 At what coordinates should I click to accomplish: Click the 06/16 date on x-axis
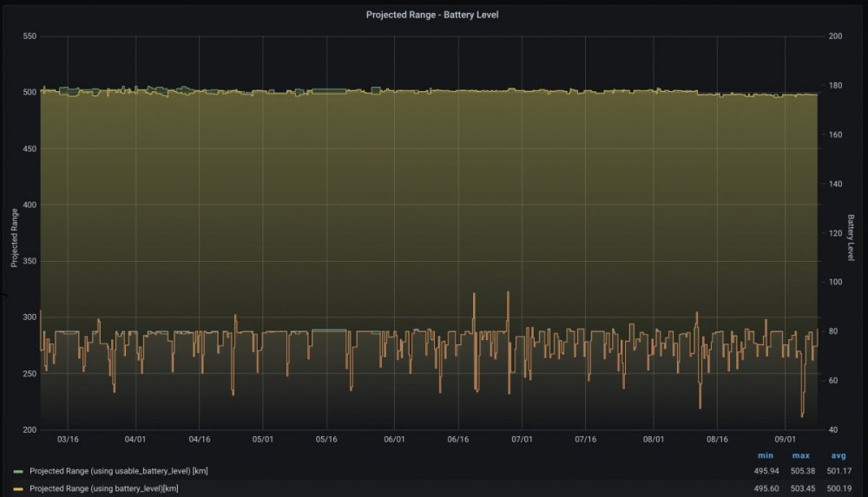(x=458, y=439)
